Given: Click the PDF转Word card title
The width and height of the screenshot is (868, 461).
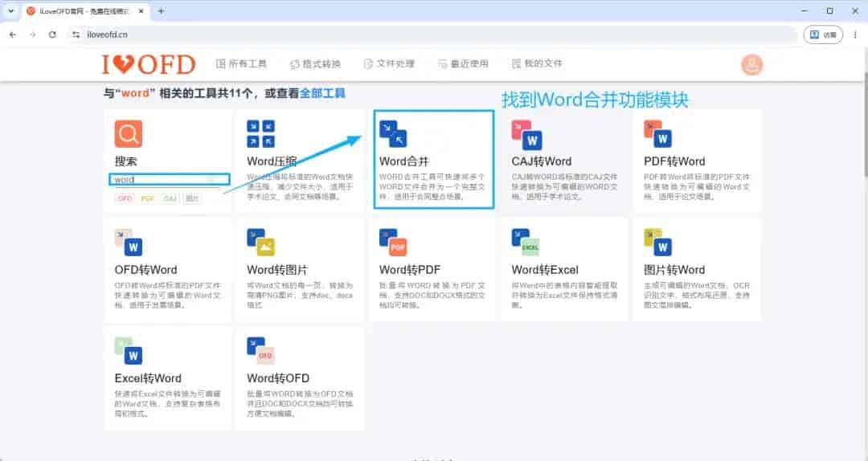Looking at the screenshot, I should click(674, 161).
